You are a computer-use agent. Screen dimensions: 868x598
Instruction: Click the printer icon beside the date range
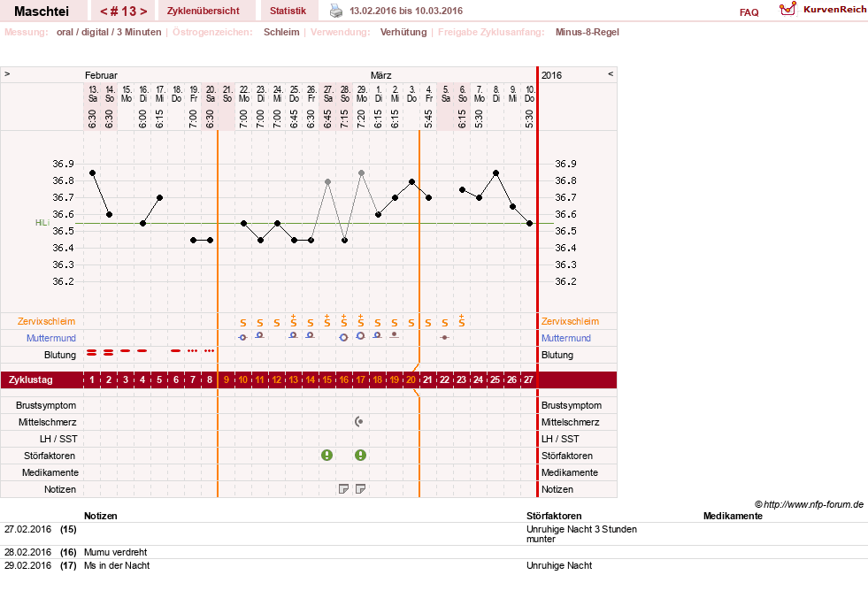click(x=336, y=11)
